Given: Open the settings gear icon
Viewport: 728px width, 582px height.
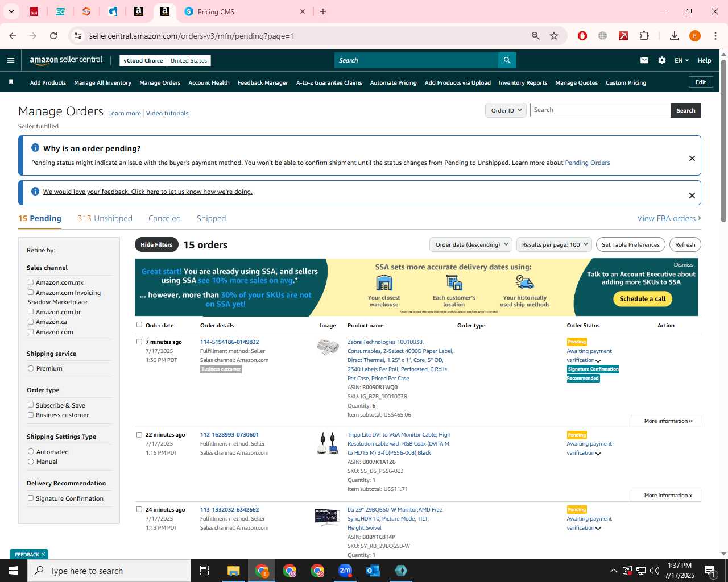Looking at the screenshot, I should pyautogui.click(x=662, y=60).
